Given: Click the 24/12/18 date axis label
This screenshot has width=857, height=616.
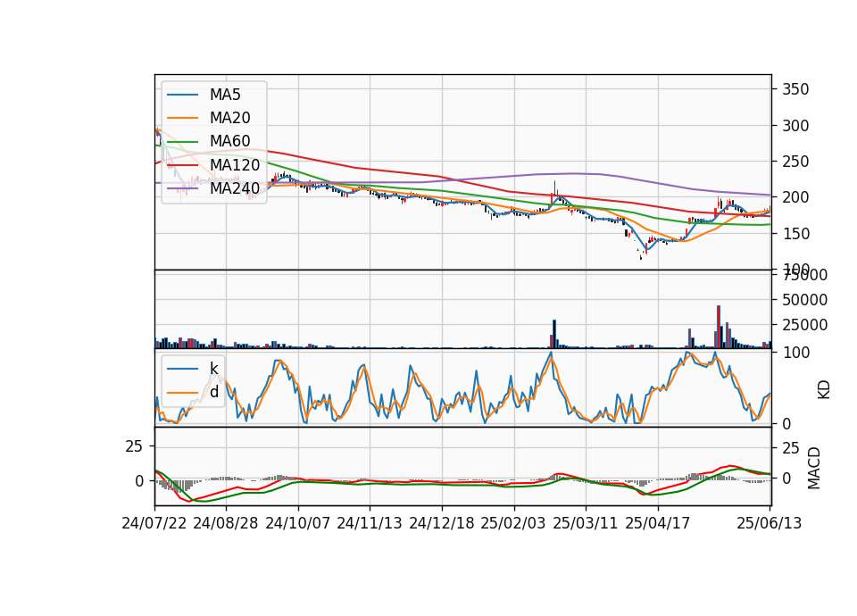Looking at the screenshot, I should click(442, 523).
